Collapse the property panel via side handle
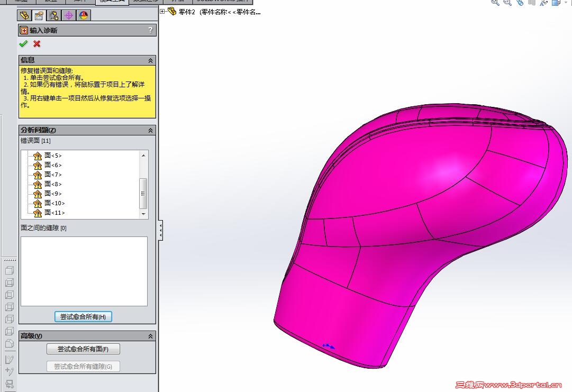 pyautogui.click(x=160, y=231)
